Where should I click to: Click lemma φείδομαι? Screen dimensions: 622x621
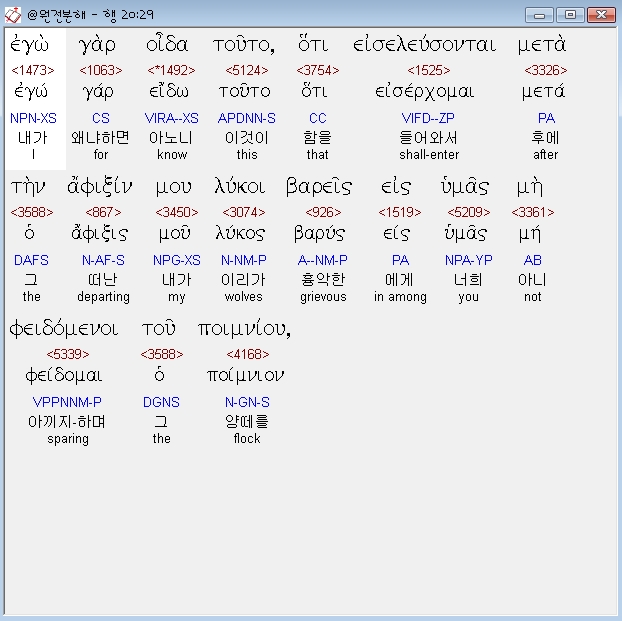pyautogui.click(x=64, y=375)
